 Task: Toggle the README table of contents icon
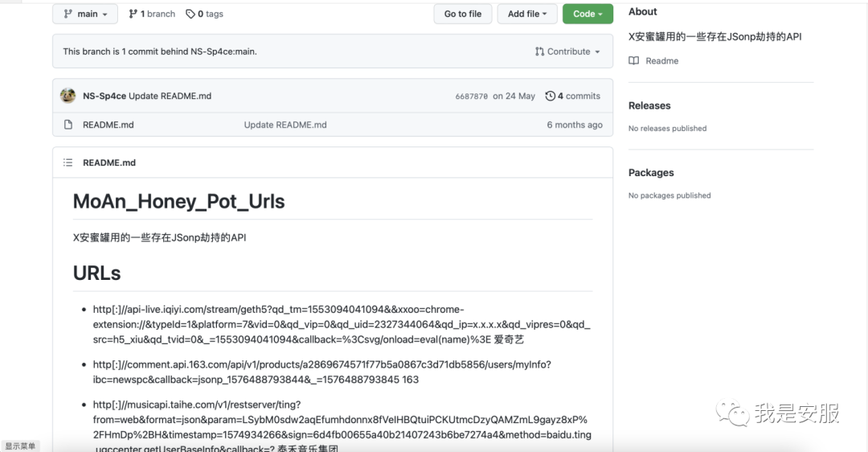tap(68, 162)
